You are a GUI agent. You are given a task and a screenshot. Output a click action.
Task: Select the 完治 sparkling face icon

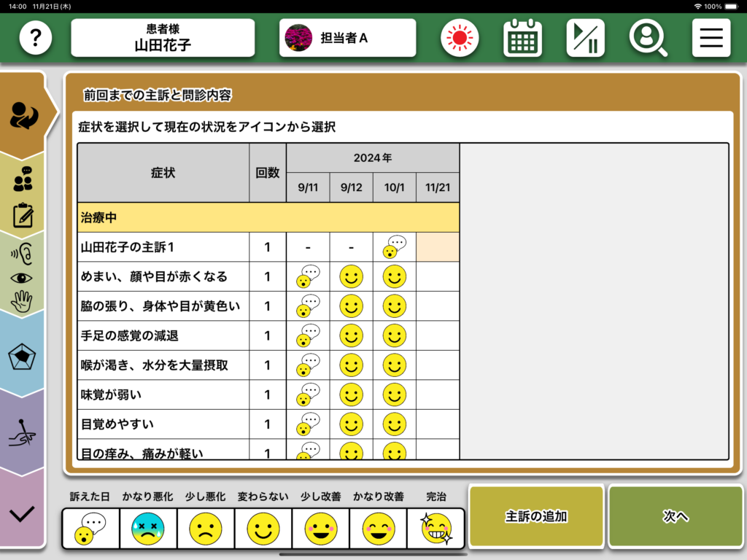[436, 529]
